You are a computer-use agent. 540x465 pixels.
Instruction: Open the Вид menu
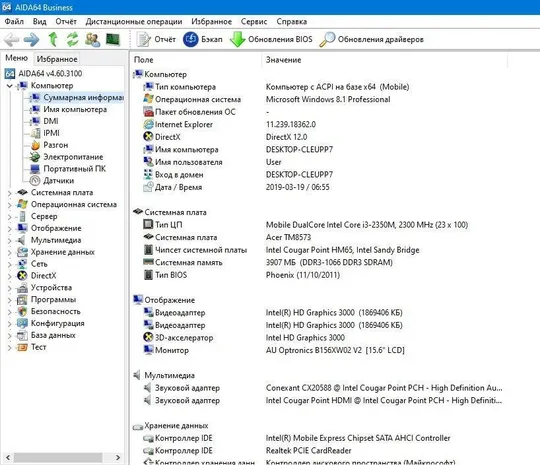[x=40, y=21]
